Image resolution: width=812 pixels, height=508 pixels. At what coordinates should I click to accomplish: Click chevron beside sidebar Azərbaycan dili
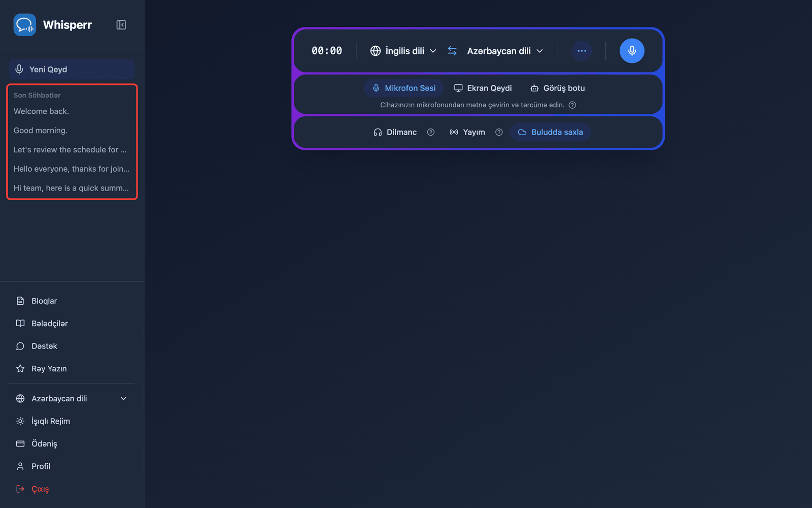123,399
